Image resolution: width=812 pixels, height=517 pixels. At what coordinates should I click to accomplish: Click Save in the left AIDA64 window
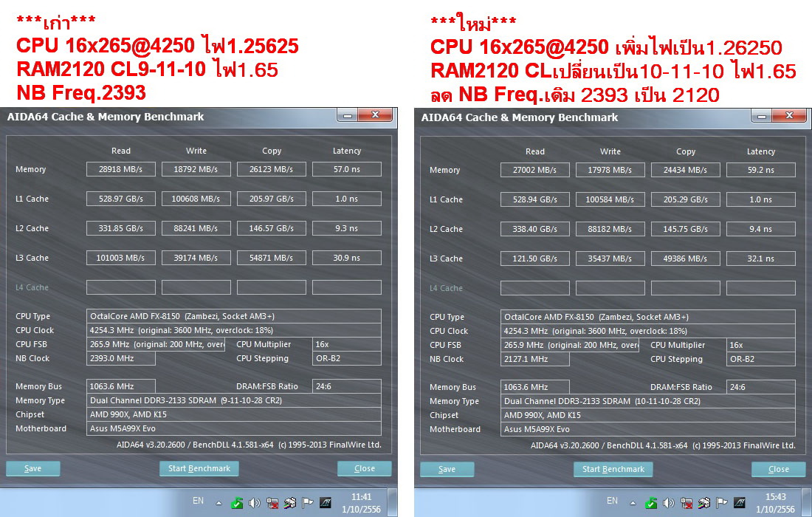click(x=33, y=468)
